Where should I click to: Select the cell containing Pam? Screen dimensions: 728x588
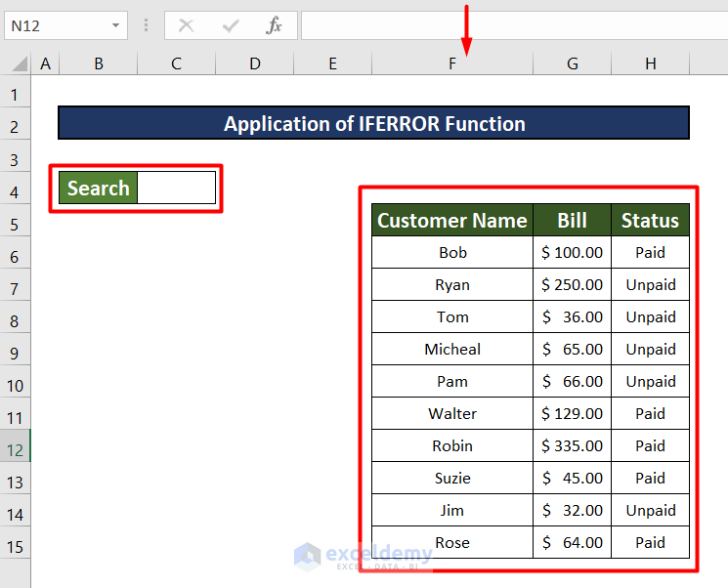pos(452,381)
